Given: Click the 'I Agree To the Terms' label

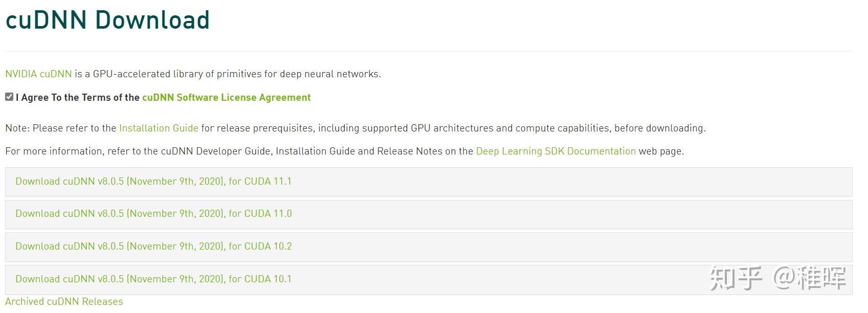Looking at the screenshot, I should click(x=78, y=98).
